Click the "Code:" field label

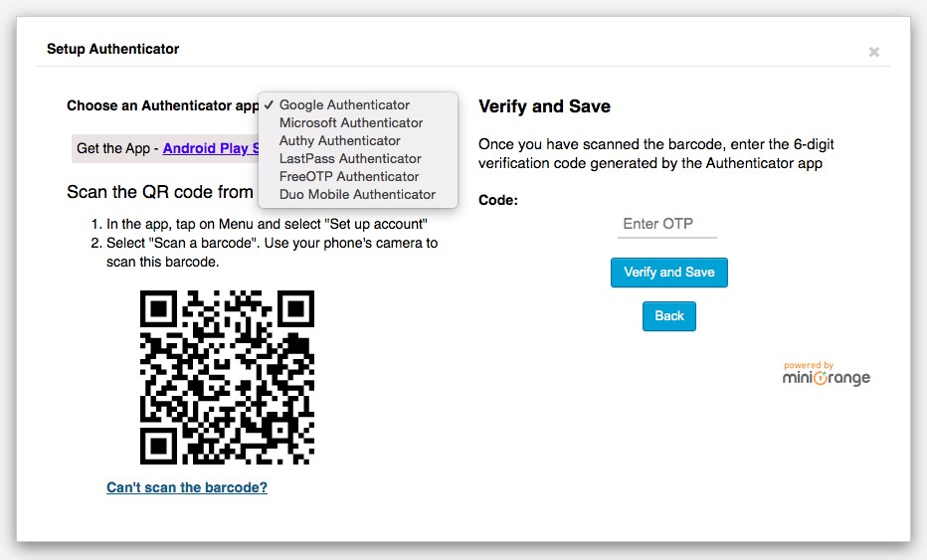[x=498, y=200]
